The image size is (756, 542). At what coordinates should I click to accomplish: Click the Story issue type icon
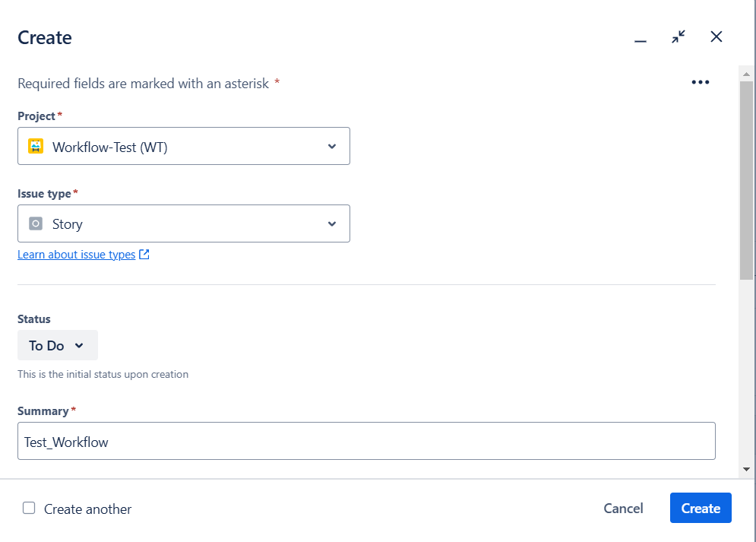coord(36,224)
